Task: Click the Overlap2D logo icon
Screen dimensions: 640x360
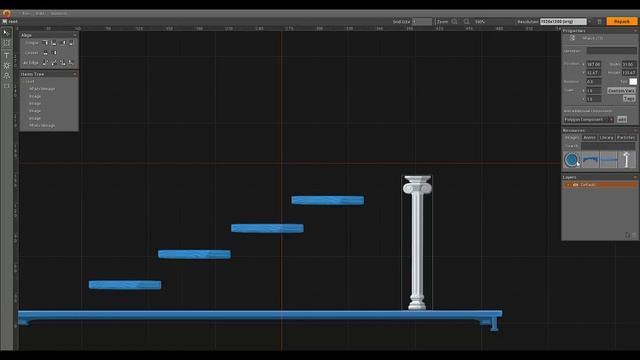Action: 7,13
